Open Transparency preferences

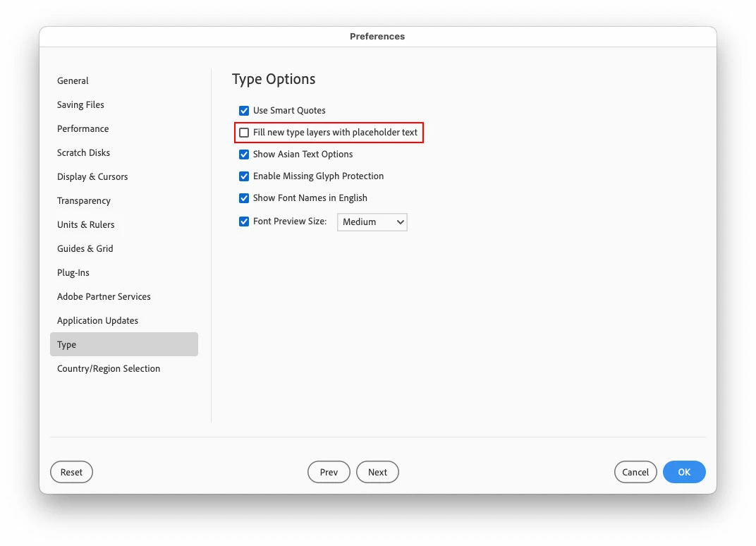tap(84, 200)
